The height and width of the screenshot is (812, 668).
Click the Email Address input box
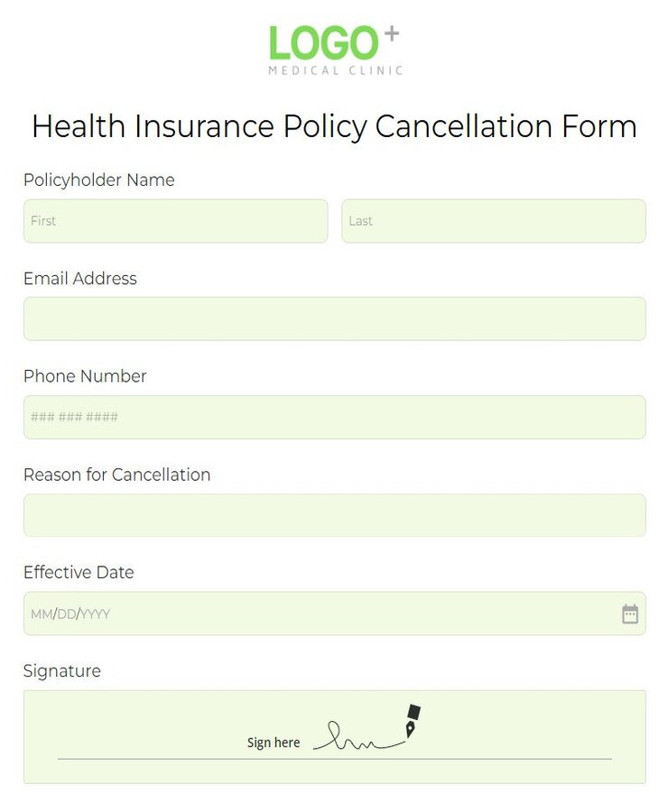[x=334, y=318]
